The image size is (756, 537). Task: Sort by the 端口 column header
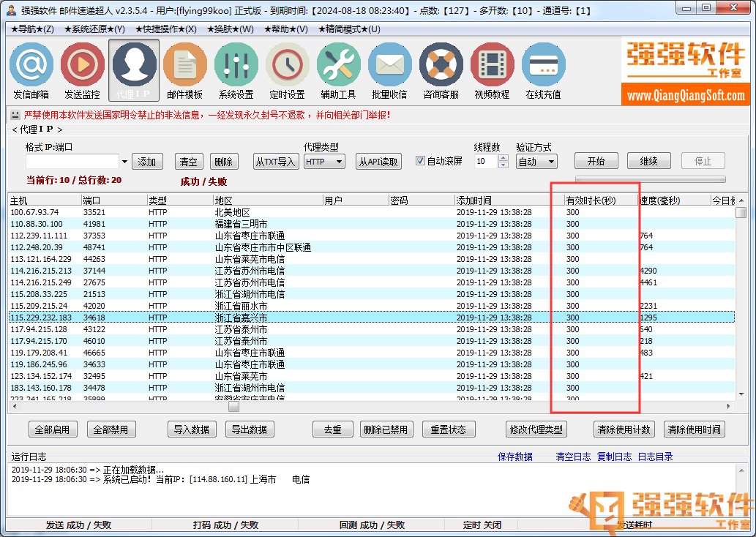pyautogui.click(x=113, y=200)
